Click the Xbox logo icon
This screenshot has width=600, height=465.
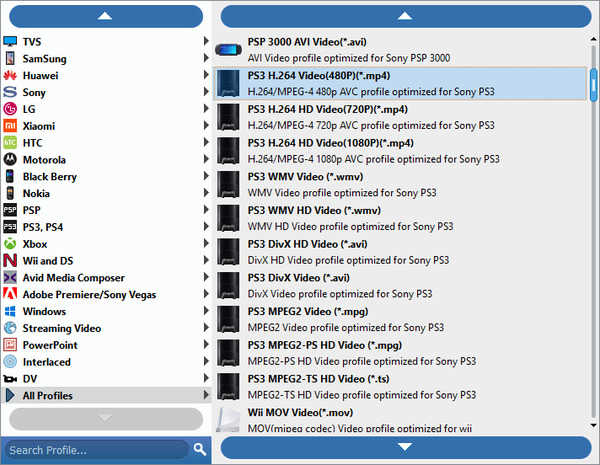click(x=10, y=244)
